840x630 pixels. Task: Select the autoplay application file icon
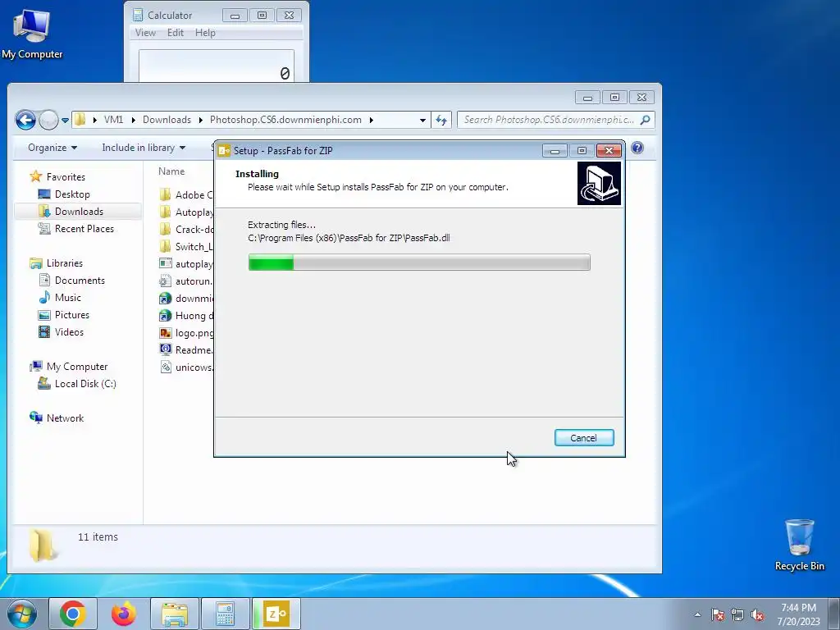coord(166,263)
